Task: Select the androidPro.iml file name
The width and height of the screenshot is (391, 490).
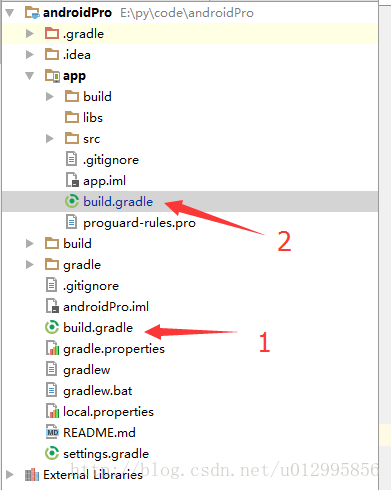Action: pos(106,307)
